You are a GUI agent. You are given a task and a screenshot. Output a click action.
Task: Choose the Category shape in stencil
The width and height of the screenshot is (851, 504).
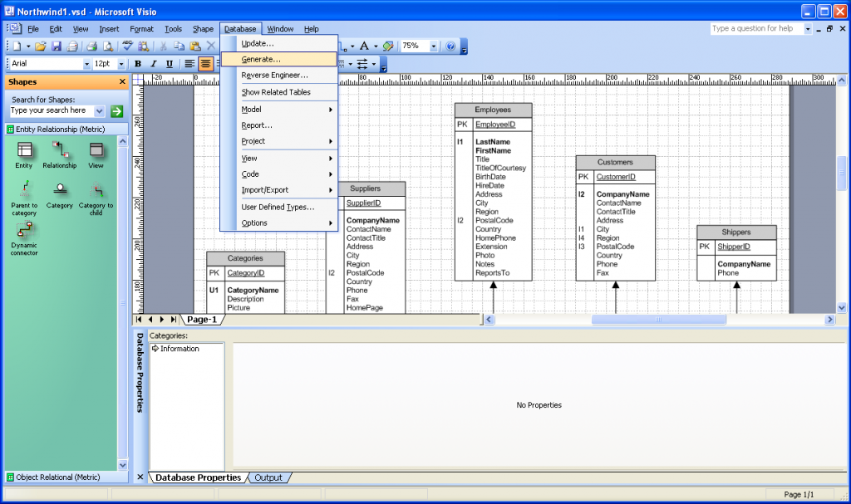pos(60,196)
